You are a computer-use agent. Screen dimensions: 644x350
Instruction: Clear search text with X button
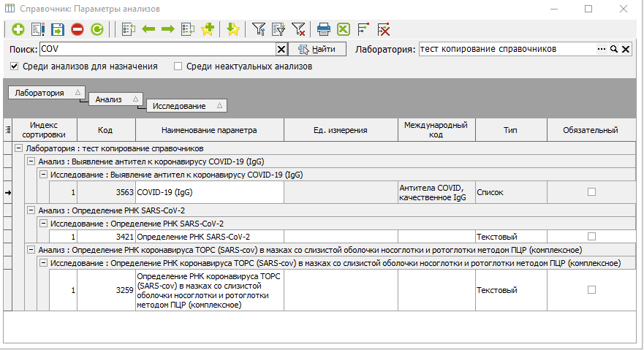coord(281,49)
